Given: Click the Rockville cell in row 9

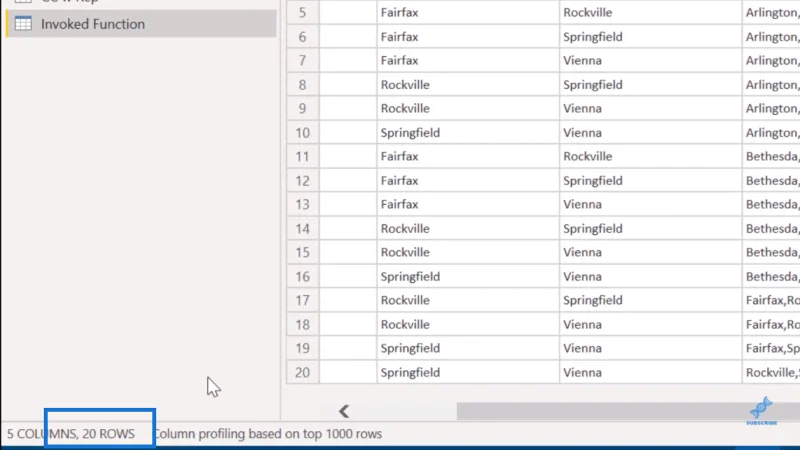Looking at the screenshot, I should tap(468, 108).
